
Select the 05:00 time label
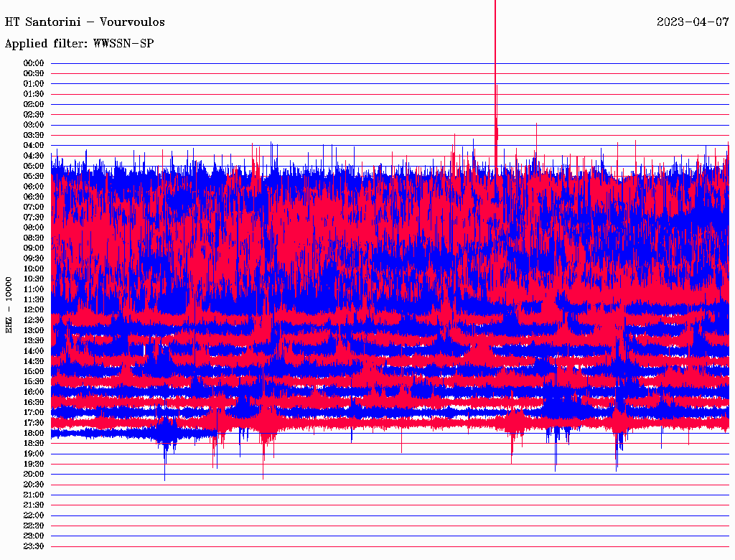tap(34, 166)
